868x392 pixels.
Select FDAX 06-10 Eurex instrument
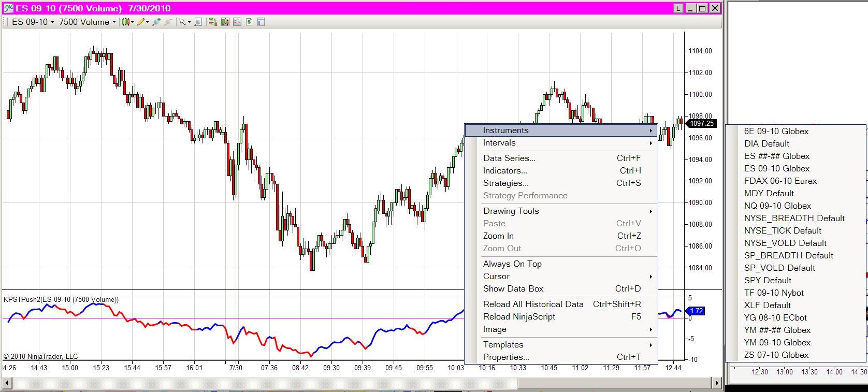coord(796,181)
